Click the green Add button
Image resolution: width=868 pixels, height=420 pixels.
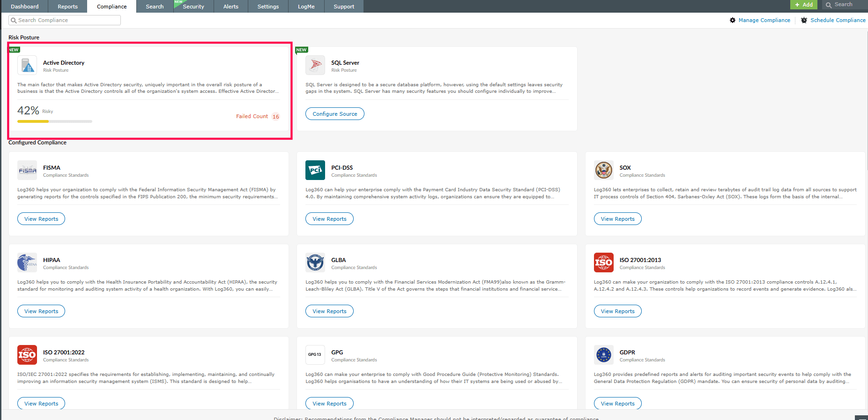804,5
